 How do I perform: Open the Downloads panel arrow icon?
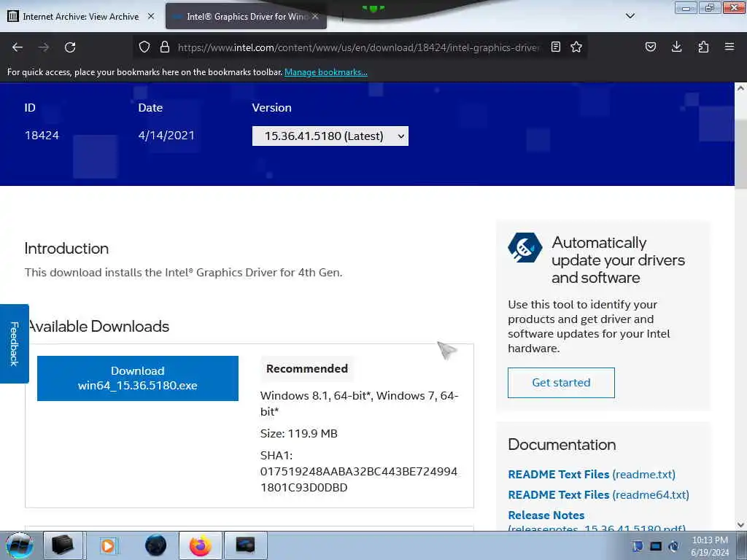pyautogui.click(x=676, y=47)
